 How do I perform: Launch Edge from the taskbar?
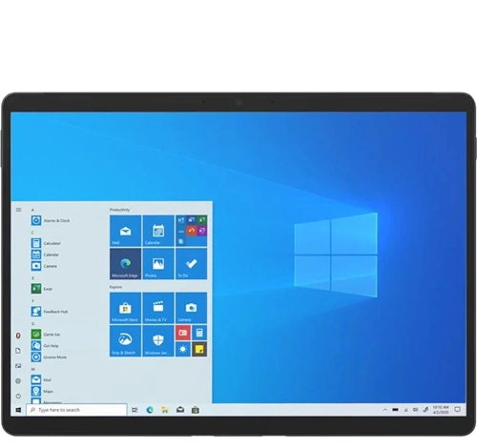coord(150,410)
